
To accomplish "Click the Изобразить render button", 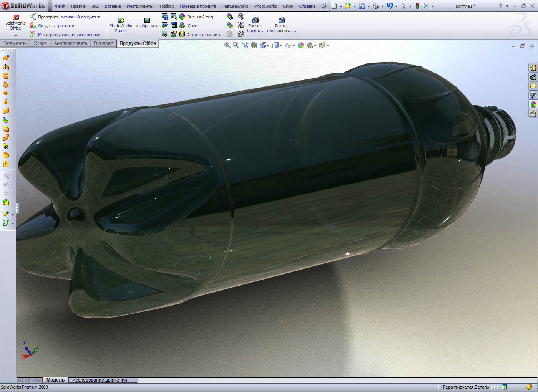I will coord(147,23).
